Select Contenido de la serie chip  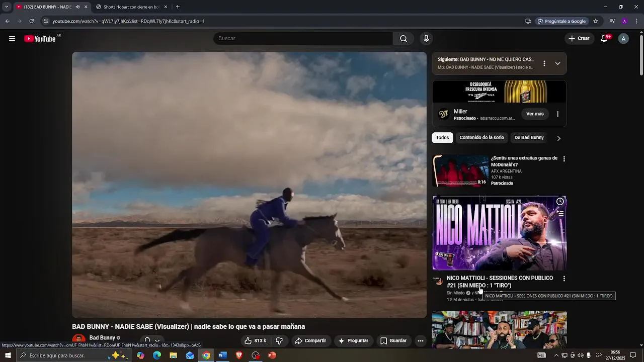[x=481, y=138]
